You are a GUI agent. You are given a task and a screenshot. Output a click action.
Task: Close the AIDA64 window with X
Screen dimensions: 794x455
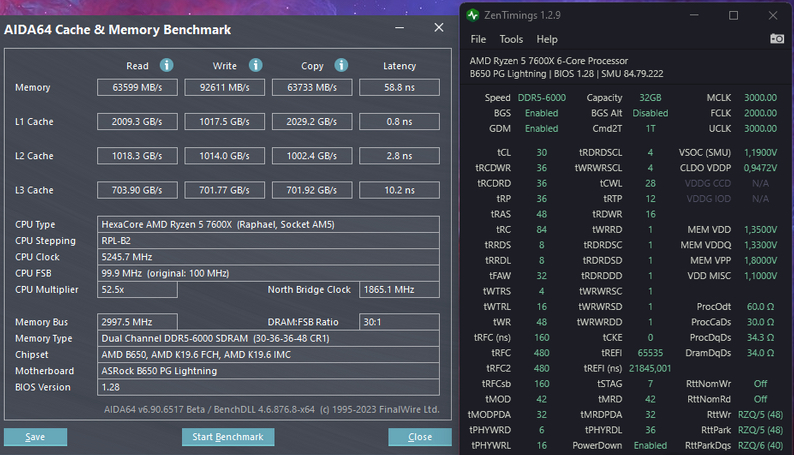click(439, 28)
